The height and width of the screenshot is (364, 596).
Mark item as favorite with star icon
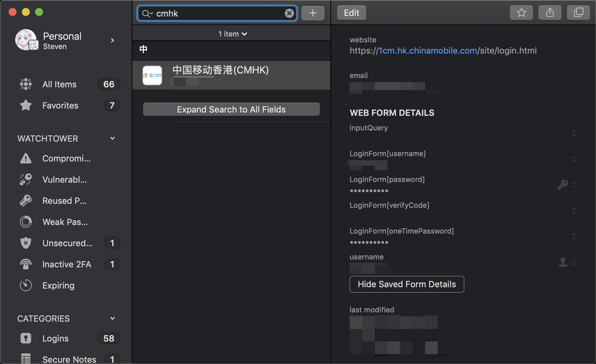[x=521, y=13]
